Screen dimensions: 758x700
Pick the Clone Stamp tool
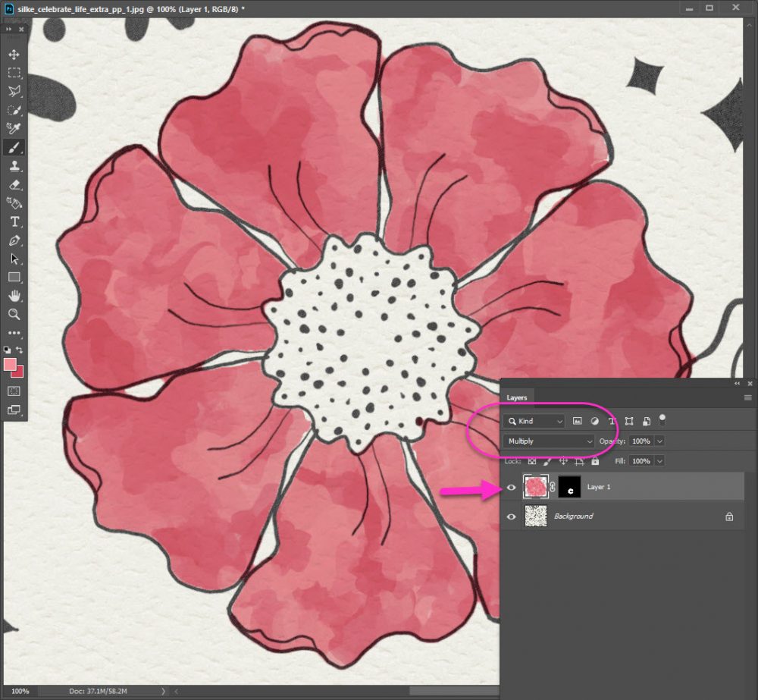(x=14, y=165)
